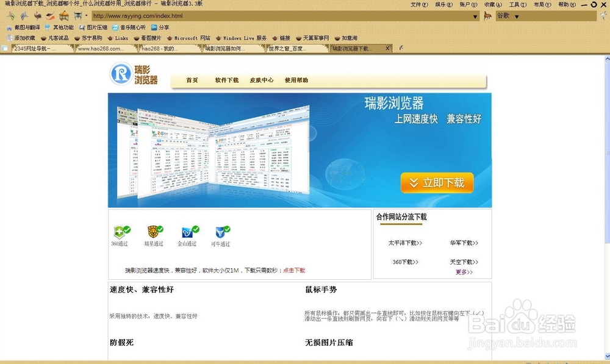Click the 可牛通过 badge
The image size is (610, 364).
tap(221, 236)
